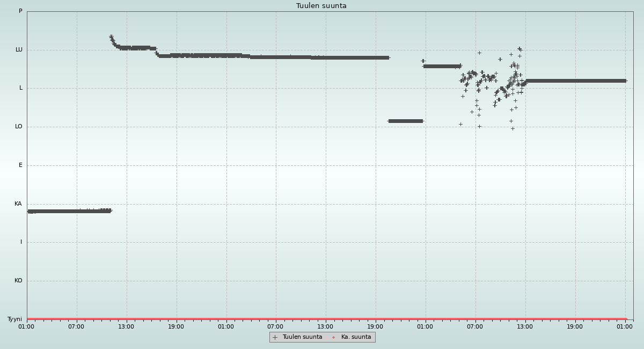The height and width of the screenshot is (349, 644).
Task: Click the chart title 'Tuulen suunta'
Action: [x=321, y=6]
